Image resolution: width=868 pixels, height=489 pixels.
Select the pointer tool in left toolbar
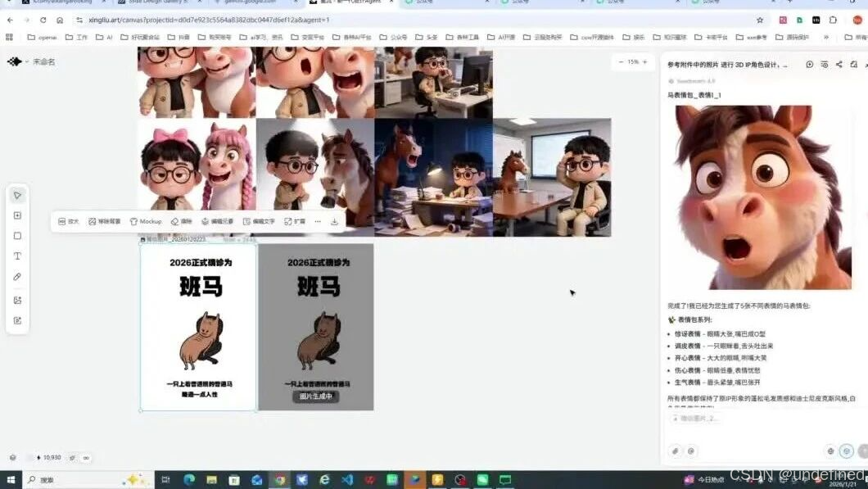coord(18,196)
